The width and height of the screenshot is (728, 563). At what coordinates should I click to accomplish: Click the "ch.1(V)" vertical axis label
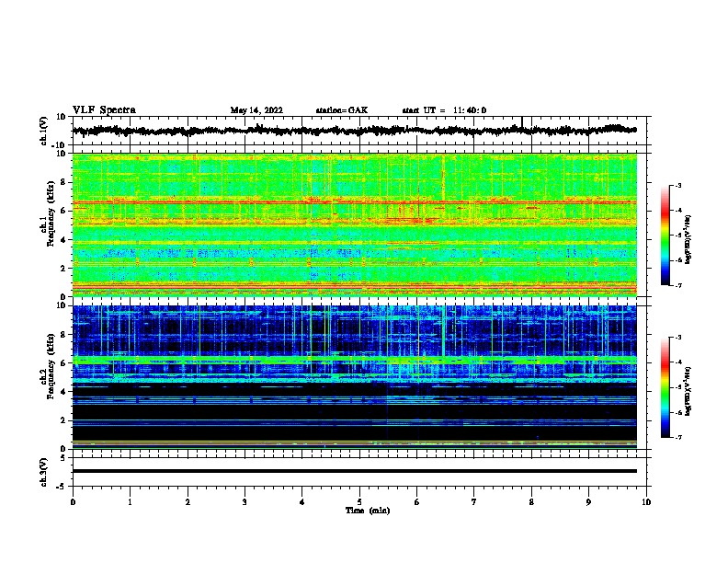(44, 131)
